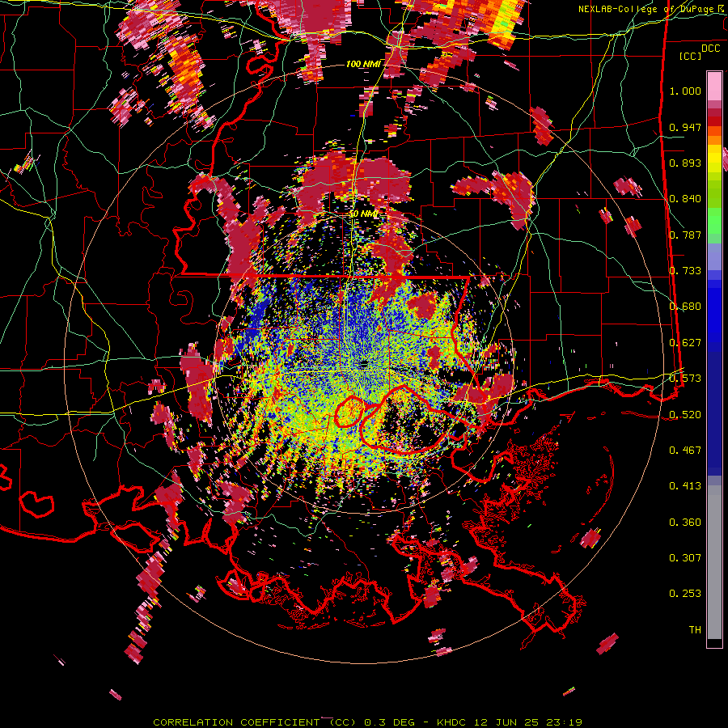
Task: Pick the bright green band on the color scale
Action: click(x=714, y=221)
